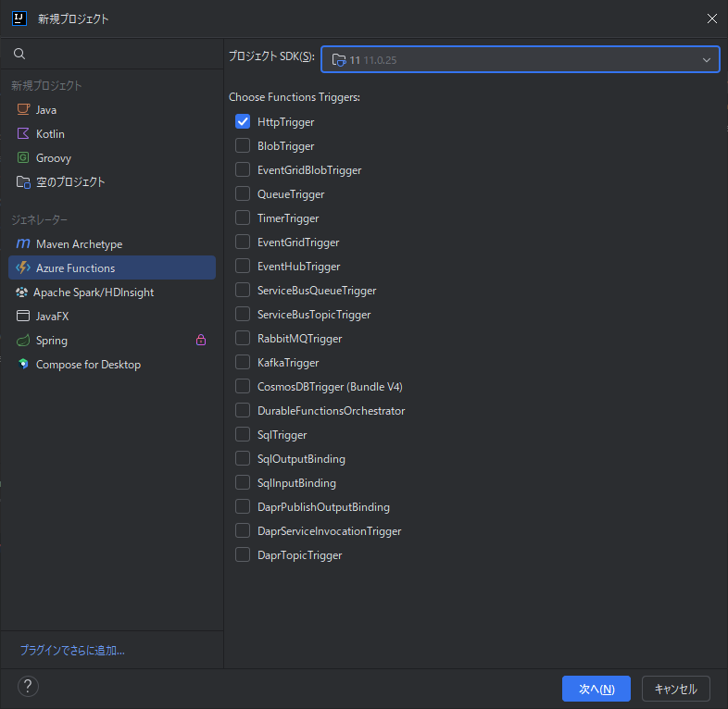Screen dimensions: 728x709
Task: Check the SqlInputBinding checkbox
Action: (243, 482)
